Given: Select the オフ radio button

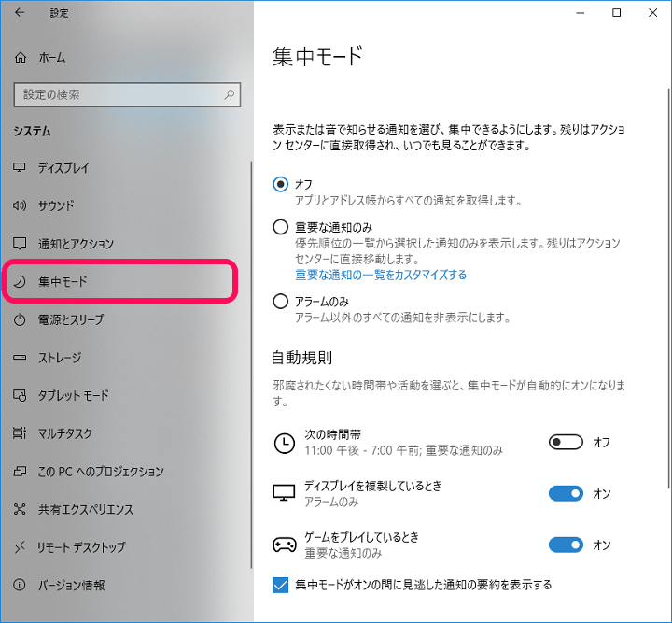Looking at the screenshot, I should (x=280, y=184).
